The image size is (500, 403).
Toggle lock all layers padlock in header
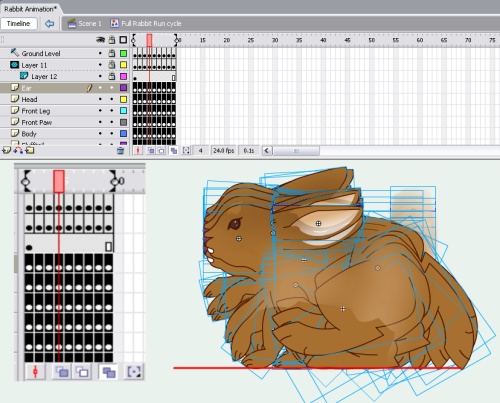pyautogui.click(x=112, y=40)
